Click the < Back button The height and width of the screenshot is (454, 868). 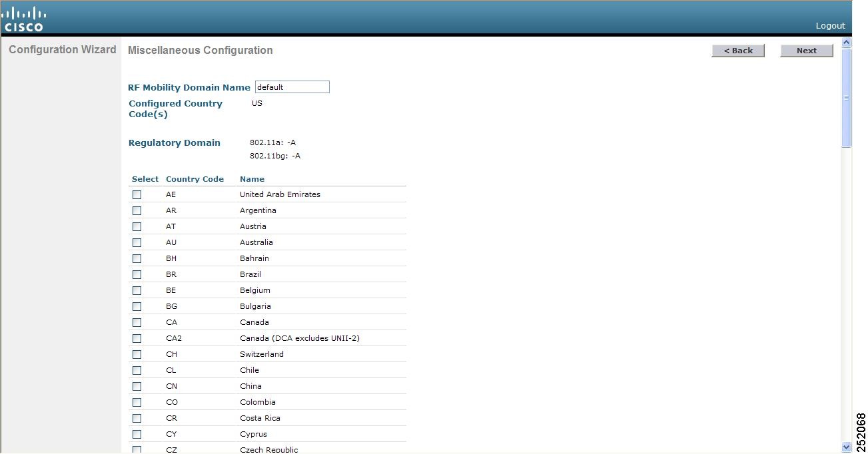click(x=738, y=50)
